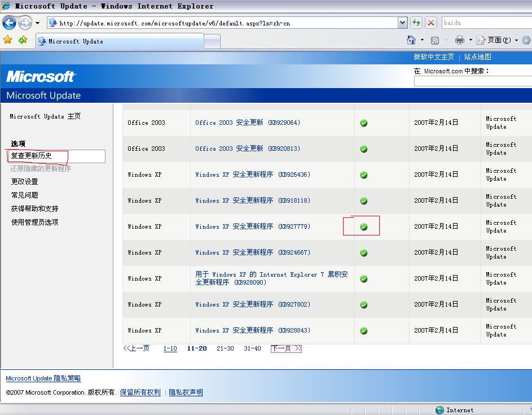
Task: Click 获得帮助和支持 in the sidebar
Action: point(34,209)
